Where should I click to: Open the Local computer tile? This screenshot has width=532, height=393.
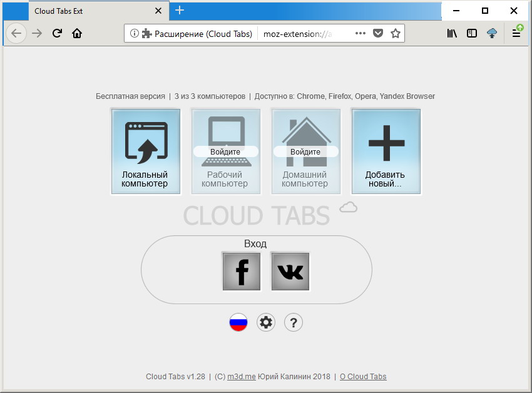point(146,151)
